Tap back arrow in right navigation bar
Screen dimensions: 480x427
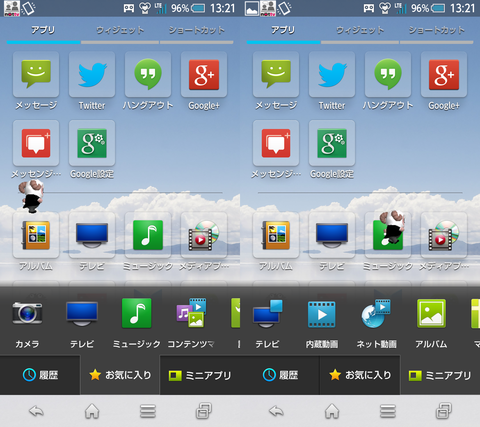pos(276,411)
